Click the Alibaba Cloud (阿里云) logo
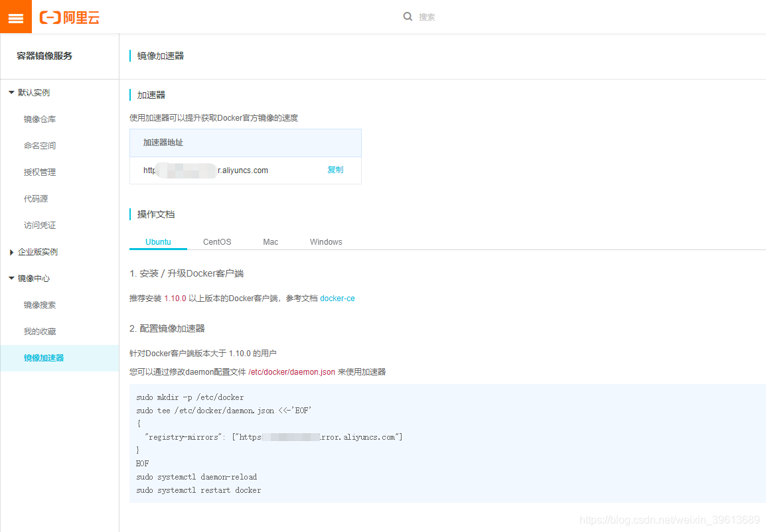This screenshot has width=766, height=532. 69,17
